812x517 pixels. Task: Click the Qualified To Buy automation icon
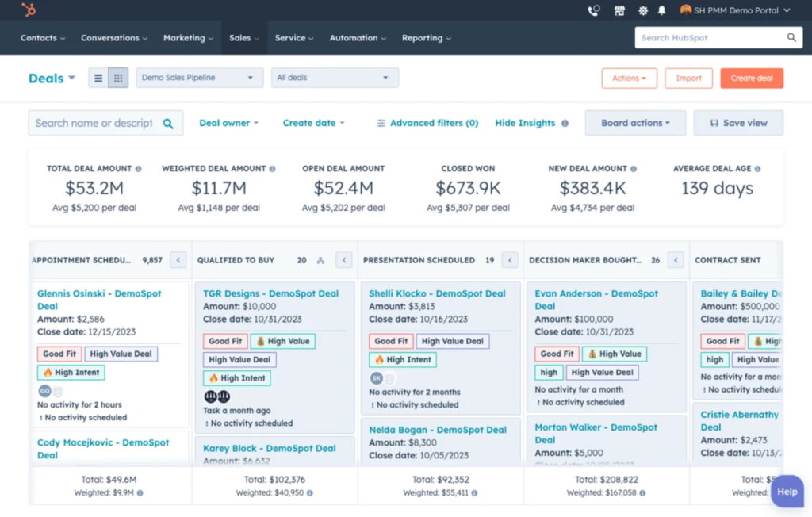(x=320, y=260)
